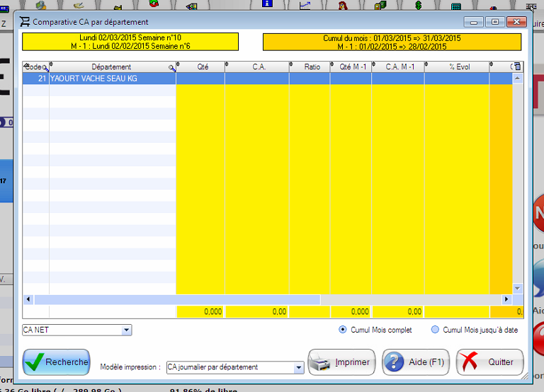This screenshot has width=544, height=392.
Task: Click the yellow daily date banner
Action: click(130, 42)
